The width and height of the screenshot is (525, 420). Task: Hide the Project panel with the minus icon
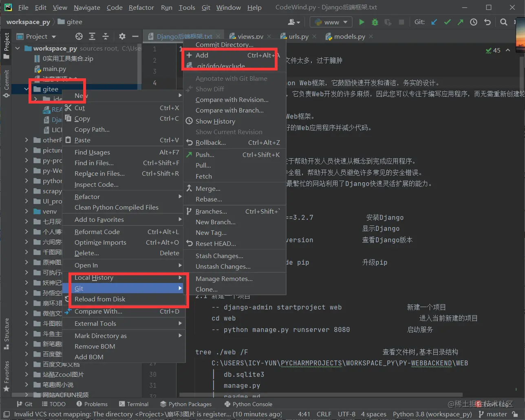(x=135, y=37)
